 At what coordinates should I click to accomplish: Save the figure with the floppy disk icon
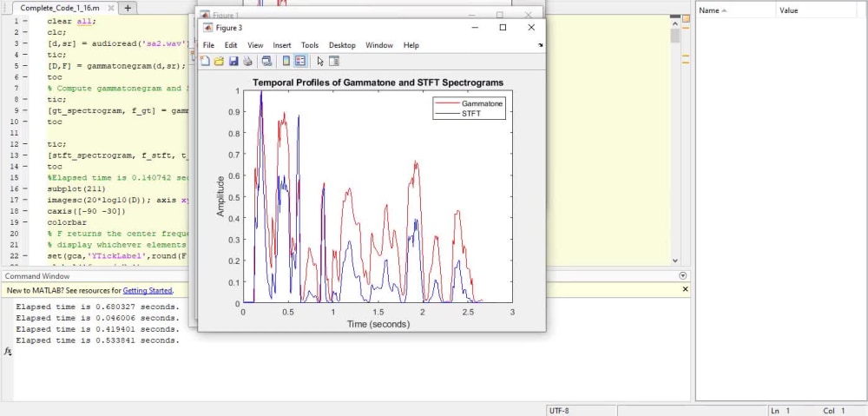233,61
